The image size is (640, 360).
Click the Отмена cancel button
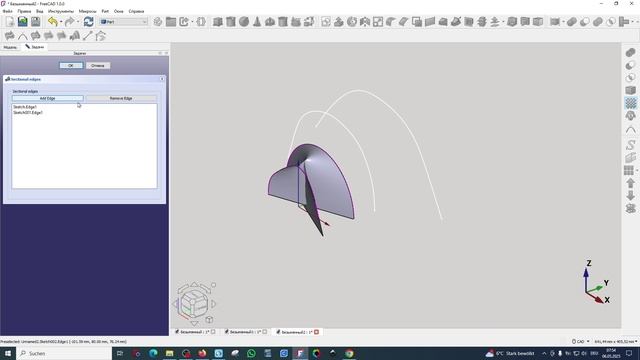[x=98, y=65]
